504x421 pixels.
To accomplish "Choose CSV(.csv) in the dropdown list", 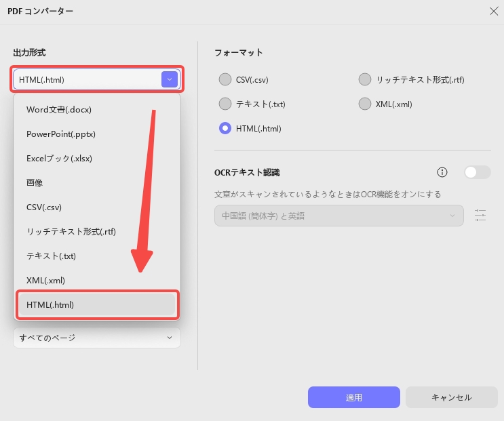I will tap(97, 207).
